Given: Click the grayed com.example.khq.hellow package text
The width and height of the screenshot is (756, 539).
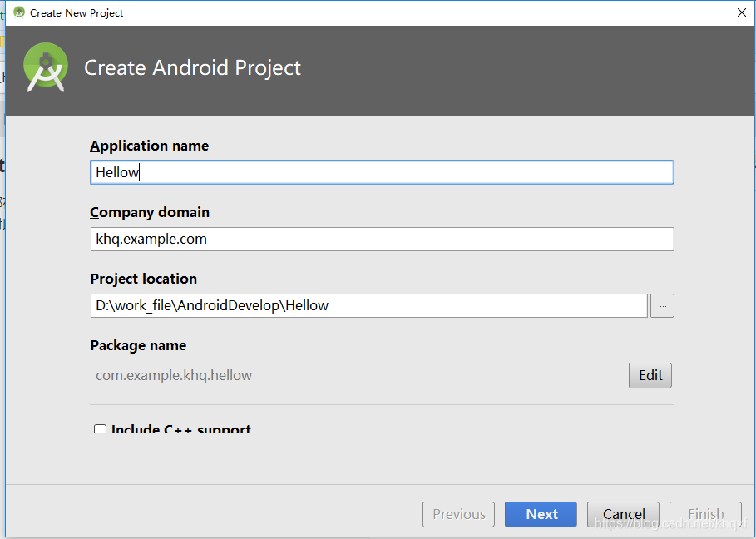Looking at the screenshot, I should click(x=174, y=375).
